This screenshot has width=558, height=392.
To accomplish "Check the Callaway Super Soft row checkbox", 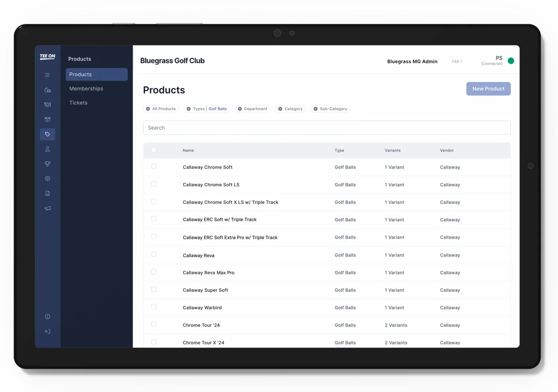I will point(153,289).
